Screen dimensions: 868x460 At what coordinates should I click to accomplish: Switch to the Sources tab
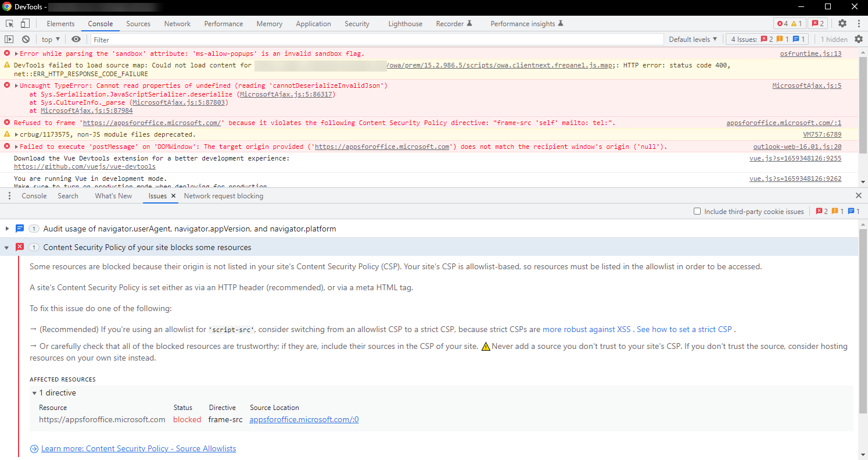(x=138, y=24)
